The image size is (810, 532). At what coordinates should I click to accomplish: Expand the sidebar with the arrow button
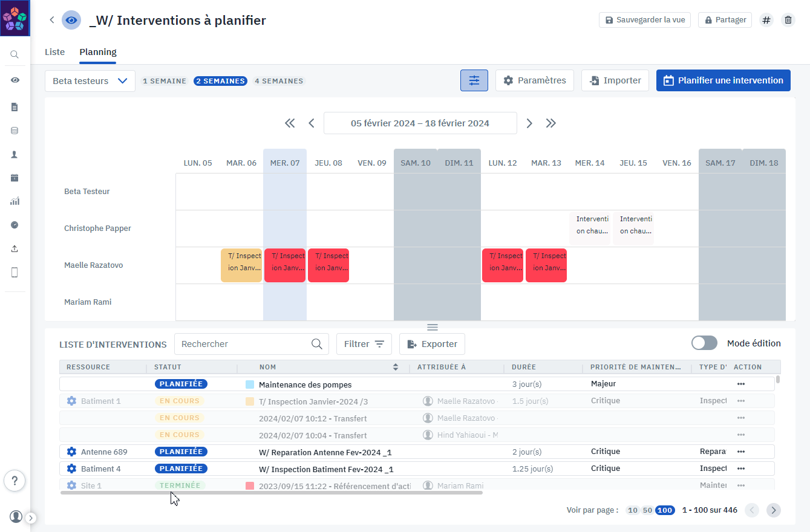(31, 517)
